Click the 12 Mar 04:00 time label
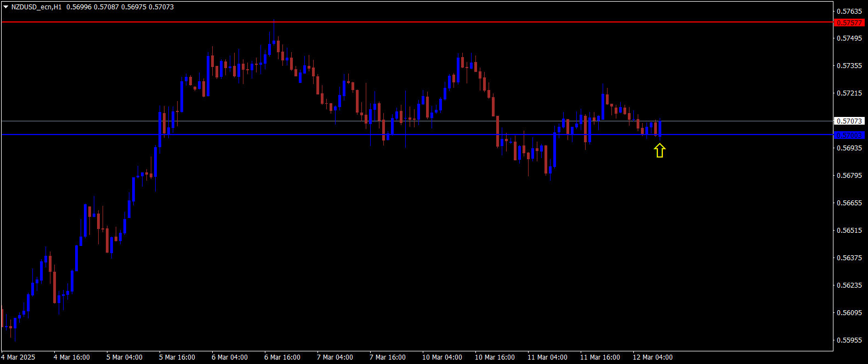Image resolution: width=868 pixels, height=364 pixels. [653, 357]
